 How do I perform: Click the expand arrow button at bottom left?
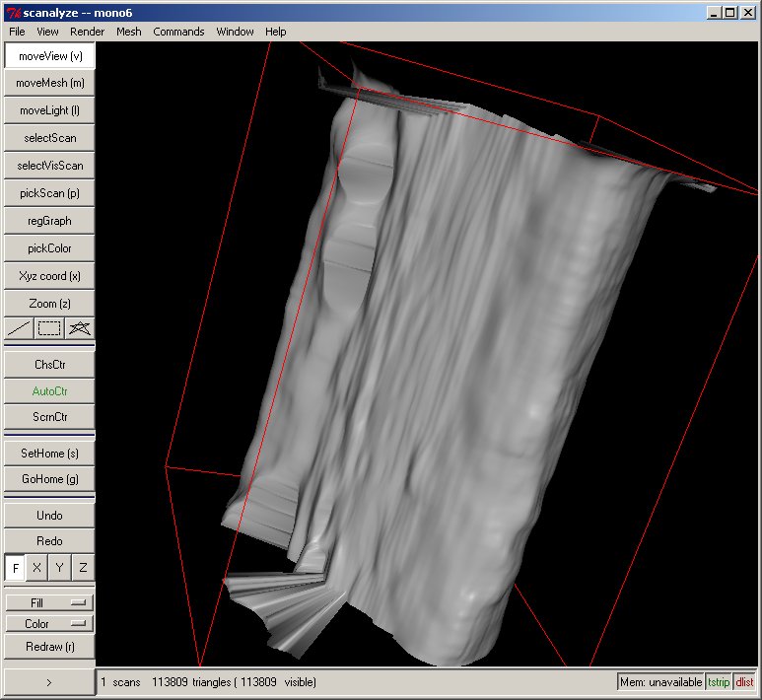click(x=49, y=681)
